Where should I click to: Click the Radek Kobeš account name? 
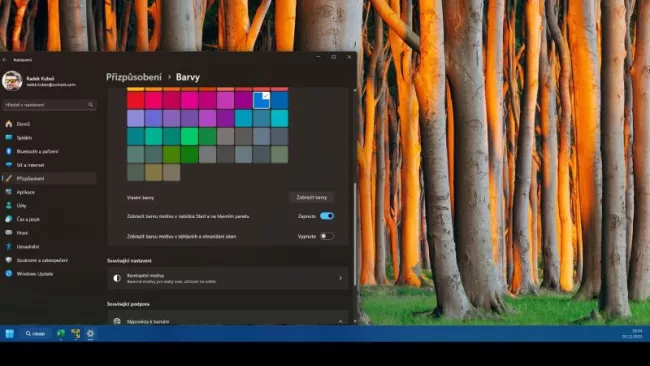pyautogui.click(x=40, y=78)
